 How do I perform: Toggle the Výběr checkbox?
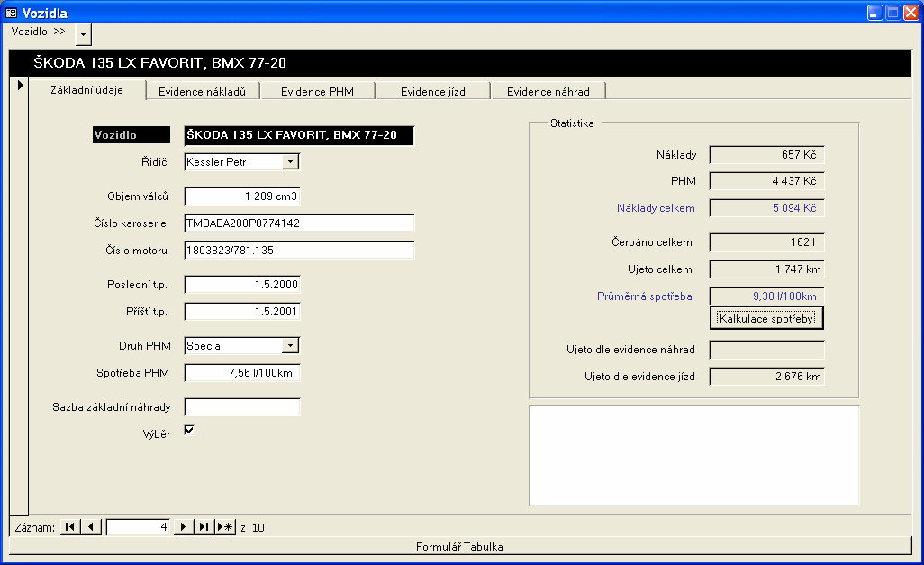pos(189,431)
